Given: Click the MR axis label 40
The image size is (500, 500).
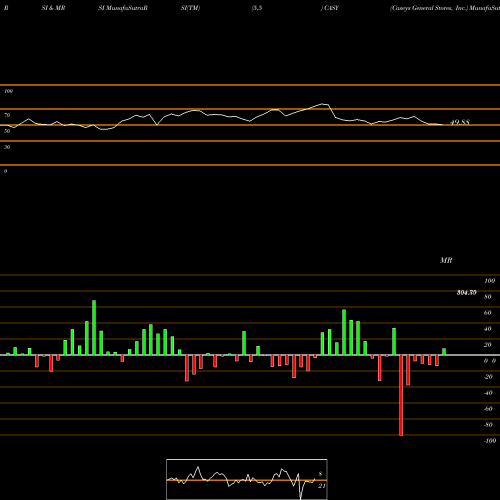Looking at the screenshot, I should [487, 329].
